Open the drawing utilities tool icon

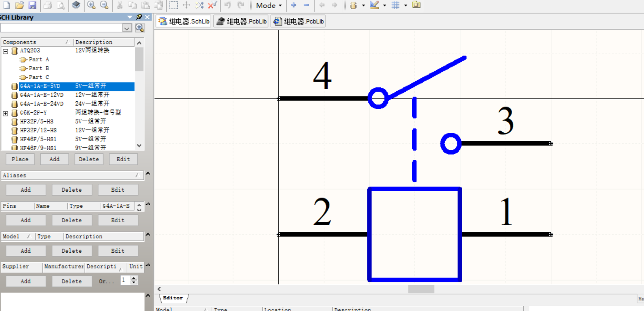tap(375, 5)
